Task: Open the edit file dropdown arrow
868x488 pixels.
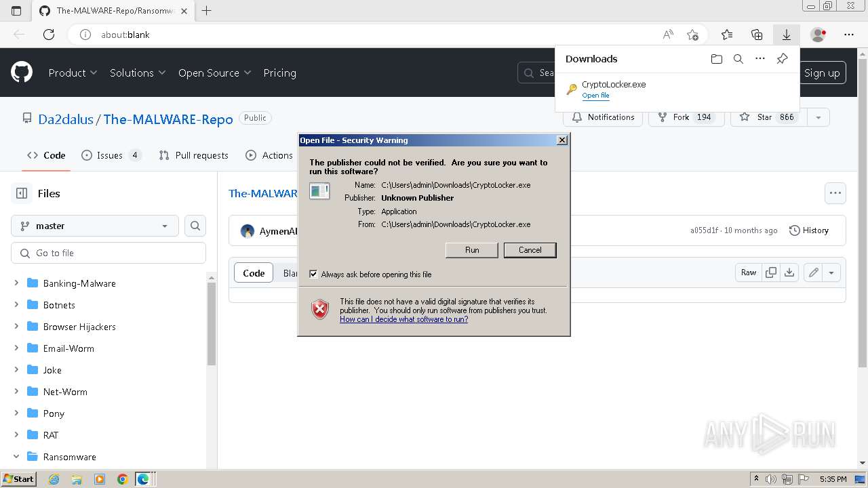Action: point(831,272)
